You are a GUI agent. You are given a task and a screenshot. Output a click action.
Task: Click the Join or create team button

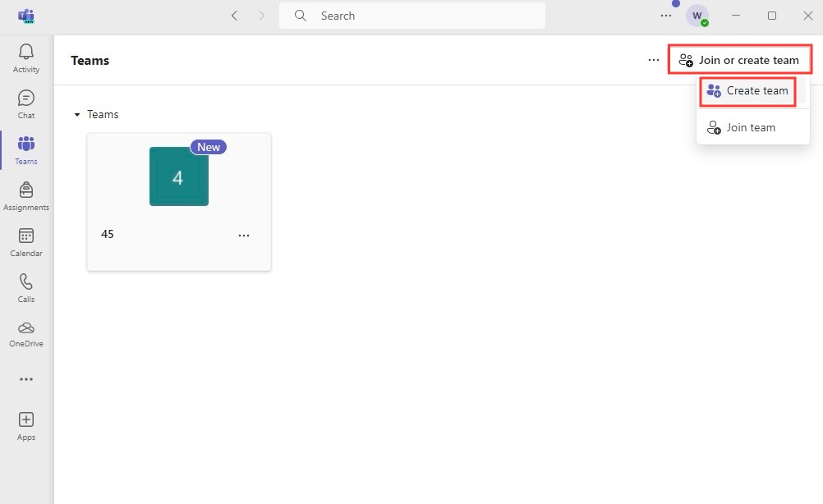click(739, 60)
